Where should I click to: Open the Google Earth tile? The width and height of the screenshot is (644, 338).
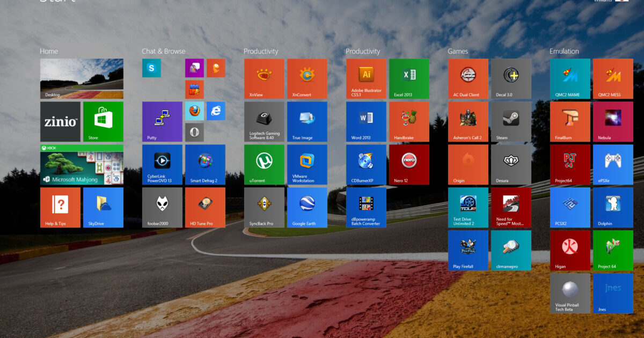click(307, 208)
